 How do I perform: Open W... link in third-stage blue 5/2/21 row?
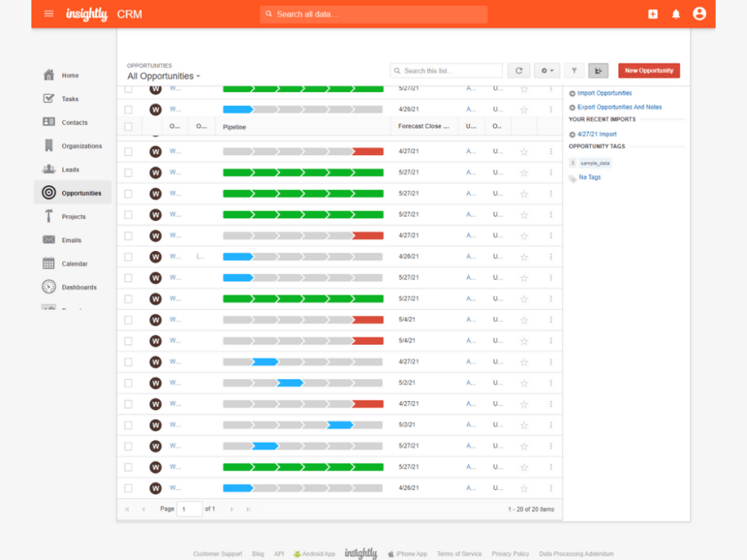(175, 383)
